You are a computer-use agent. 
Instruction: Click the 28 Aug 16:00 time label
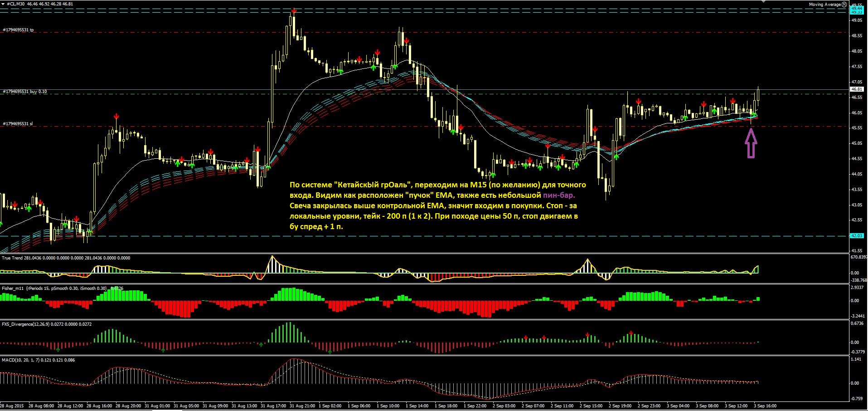[x=99, y=406]
